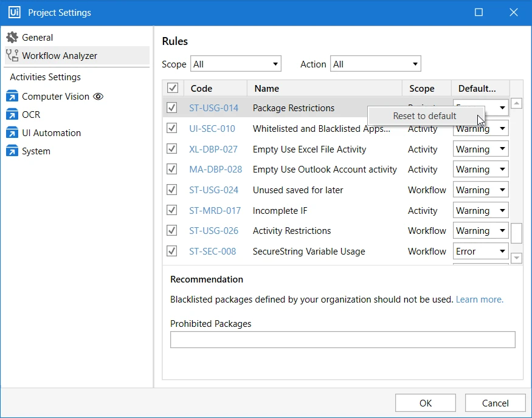The image size is (532, 418).
Task: Select the SecureString Variable Usage rule name
Action: click(309, 251)
